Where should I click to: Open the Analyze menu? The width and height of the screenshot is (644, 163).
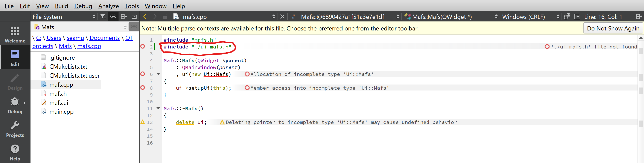pyautogui.click(x=108, y=6)
